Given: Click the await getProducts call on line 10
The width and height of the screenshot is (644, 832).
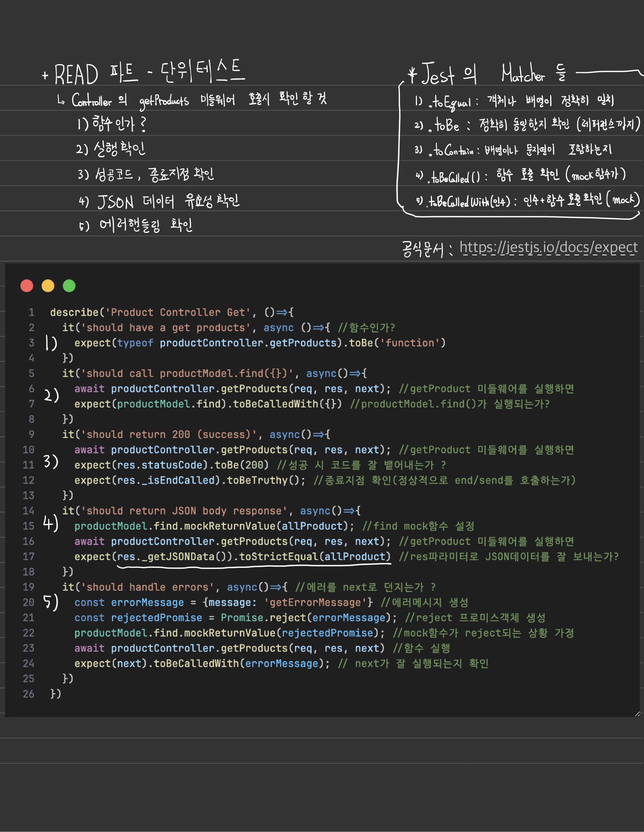Looking at the screenshot, I should pyautogui.click(x=232, y=450).
